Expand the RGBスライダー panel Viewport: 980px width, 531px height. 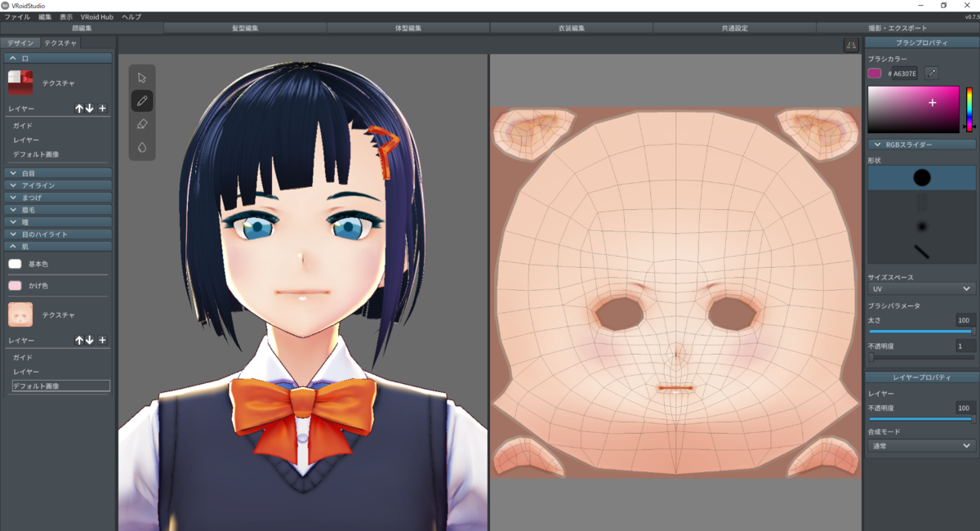tap(921, 145)
